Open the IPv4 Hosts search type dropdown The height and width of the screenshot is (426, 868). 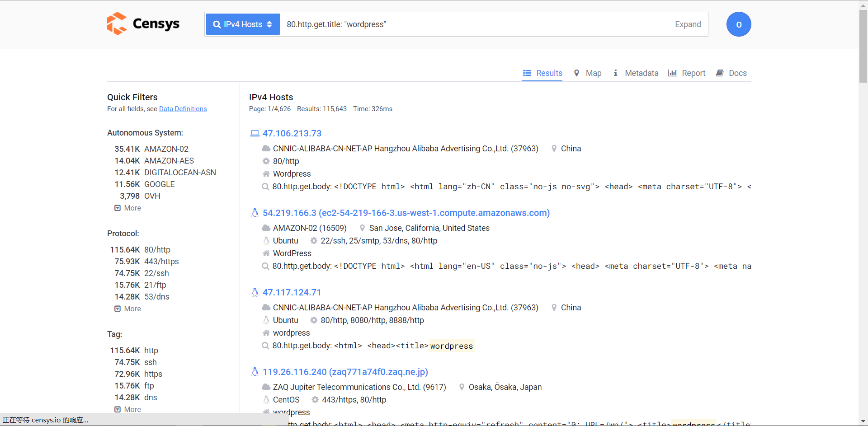243,24
